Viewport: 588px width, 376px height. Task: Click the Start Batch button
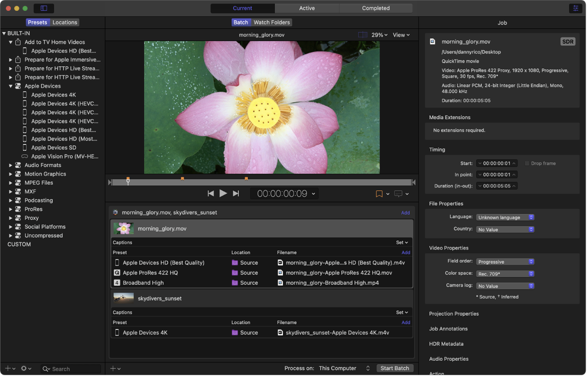click(x=395, y=368)
